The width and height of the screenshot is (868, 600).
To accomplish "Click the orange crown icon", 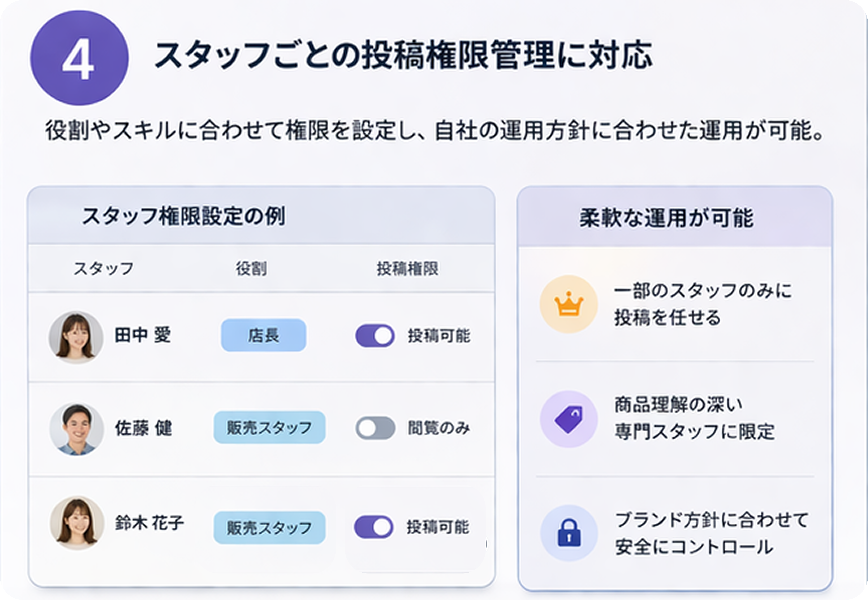I will click(569, 304).
